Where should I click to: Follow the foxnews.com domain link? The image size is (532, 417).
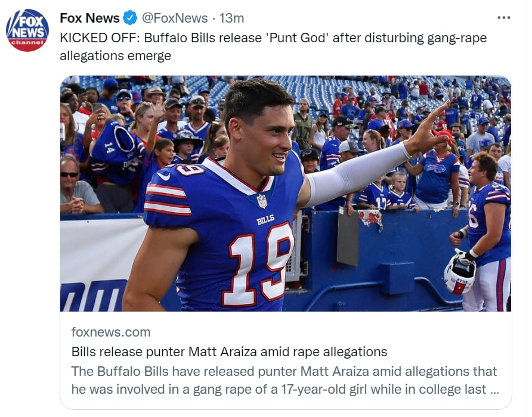coord(111,332)
